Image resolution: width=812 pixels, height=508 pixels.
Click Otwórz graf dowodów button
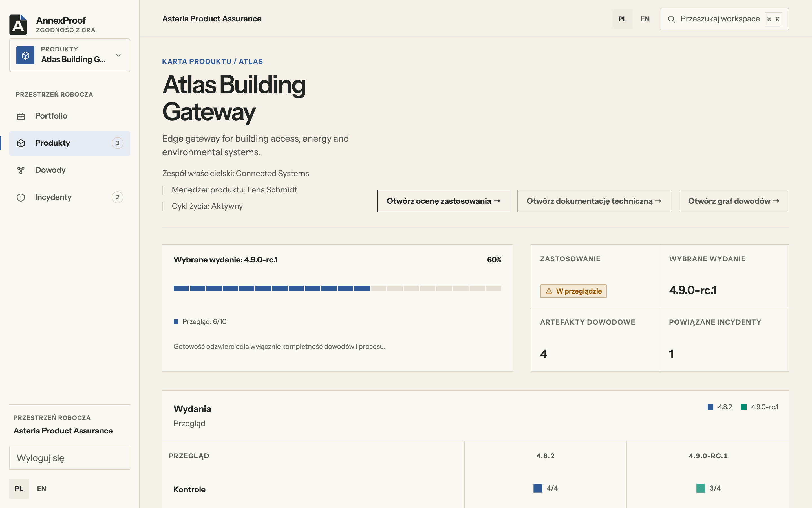pyautogui.click(x=734, y=201)
